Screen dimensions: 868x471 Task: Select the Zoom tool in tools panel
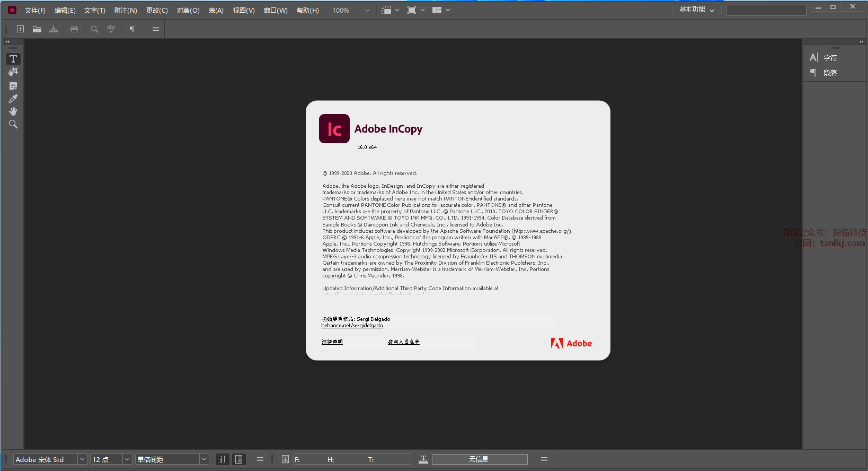coord(13,124)
